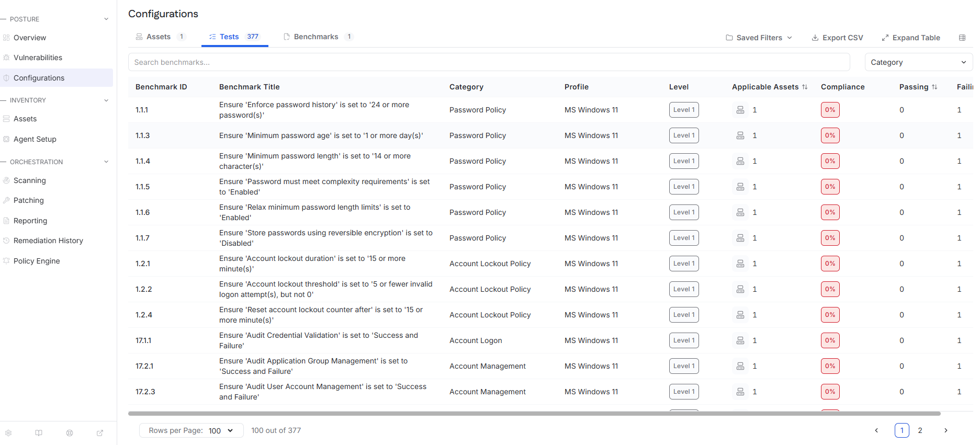Image resolution: width=980 pixels, height=445 pixels.
Task: Click the external link icon in sidebar footer
Action: (x=100, y=433)
